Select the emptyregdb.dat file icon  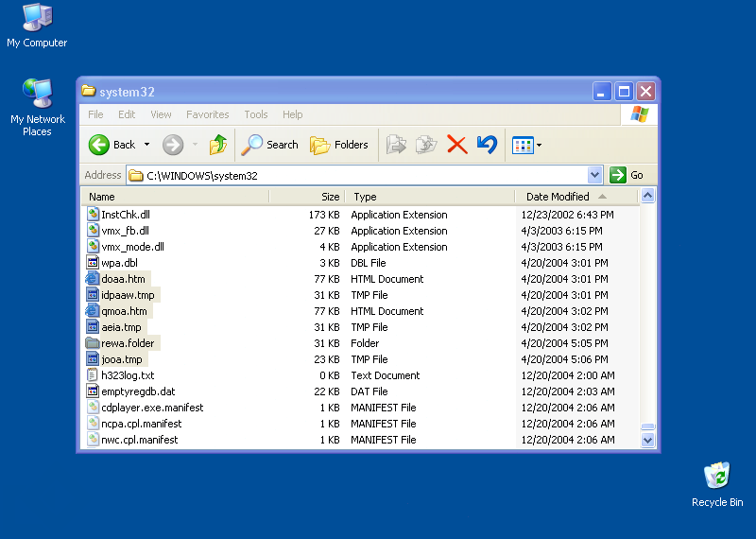coord(93,391)
